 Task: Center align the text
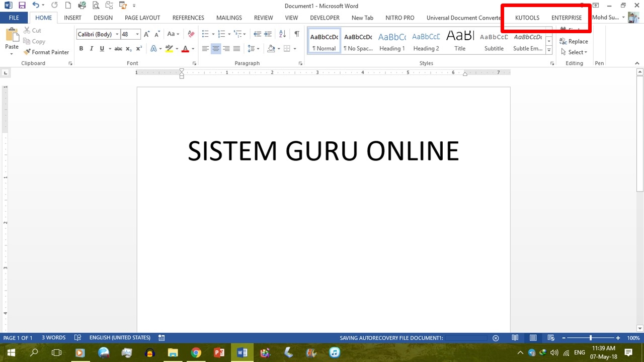click(216, 49)
